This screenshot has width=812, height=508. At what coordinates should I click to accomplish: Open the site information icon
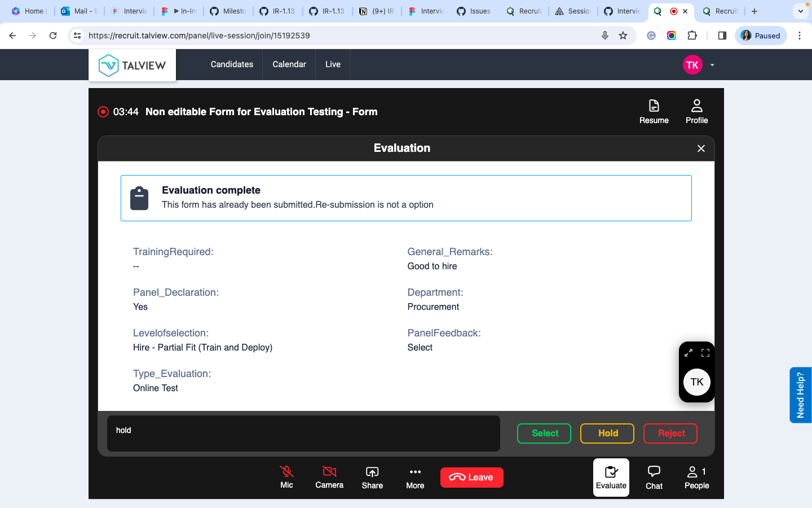tap(77, 36)
